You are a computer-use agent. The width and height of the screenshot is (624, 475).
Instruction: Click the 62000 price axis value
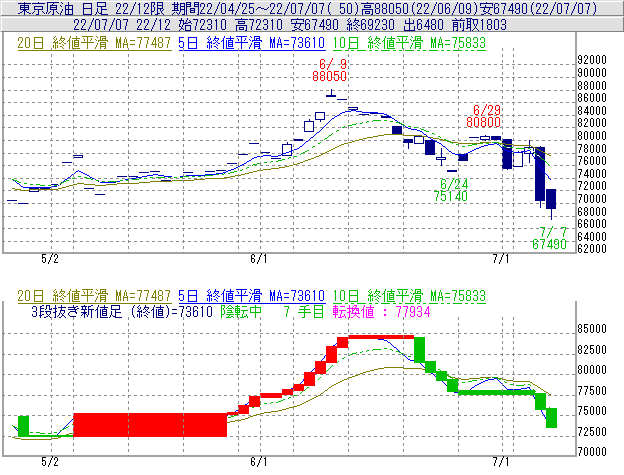[x=592, y=249]
